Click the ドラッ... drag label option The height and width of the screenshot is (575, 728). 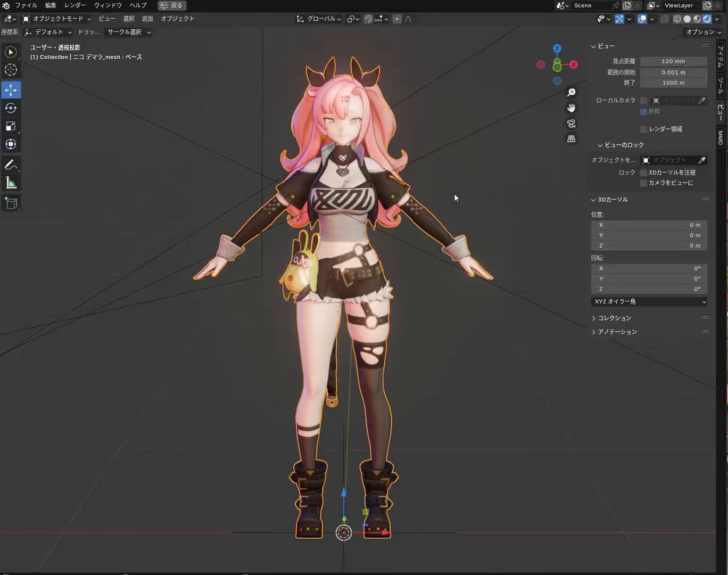[88, 32]
